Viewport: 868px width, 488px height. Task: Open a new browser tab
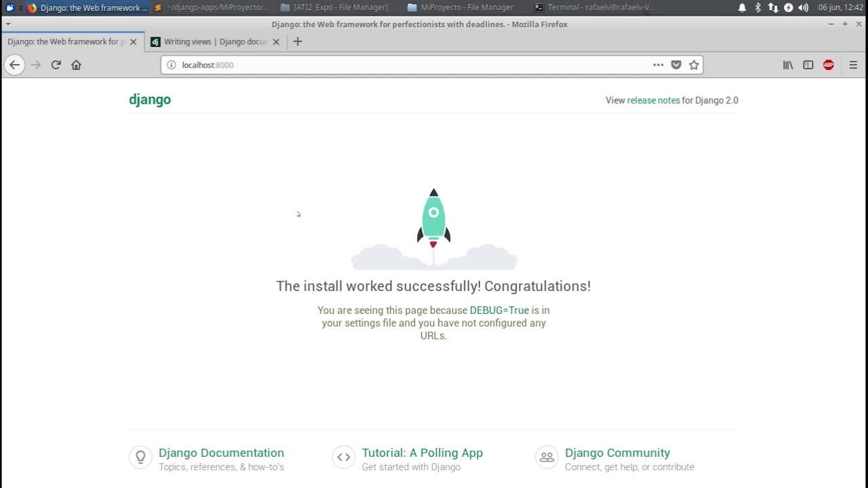tap(297, 41)
